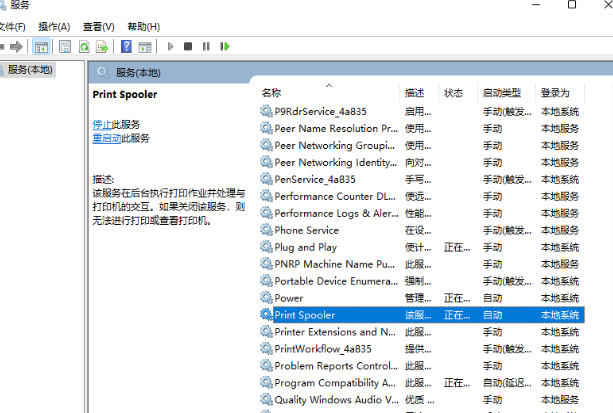
Task: Click the 停止 link to stop service
Action: coord(102,124)
